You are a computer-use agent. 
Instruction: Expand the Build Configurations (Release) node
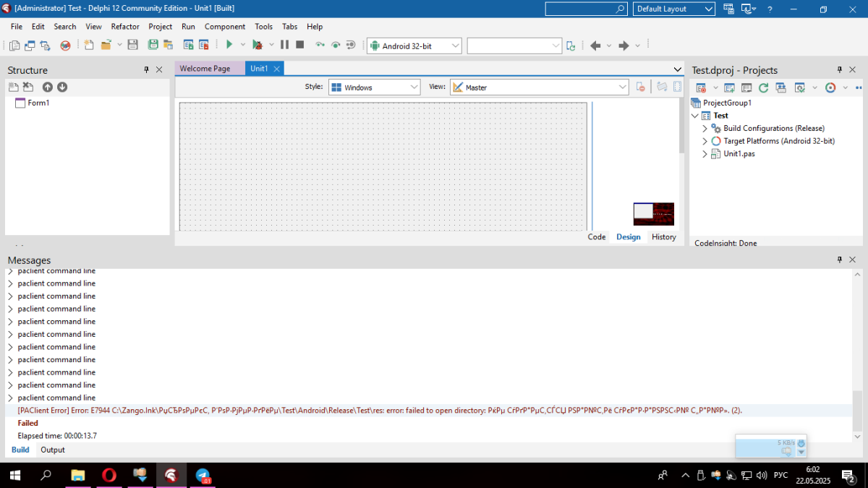coord(705,128)
